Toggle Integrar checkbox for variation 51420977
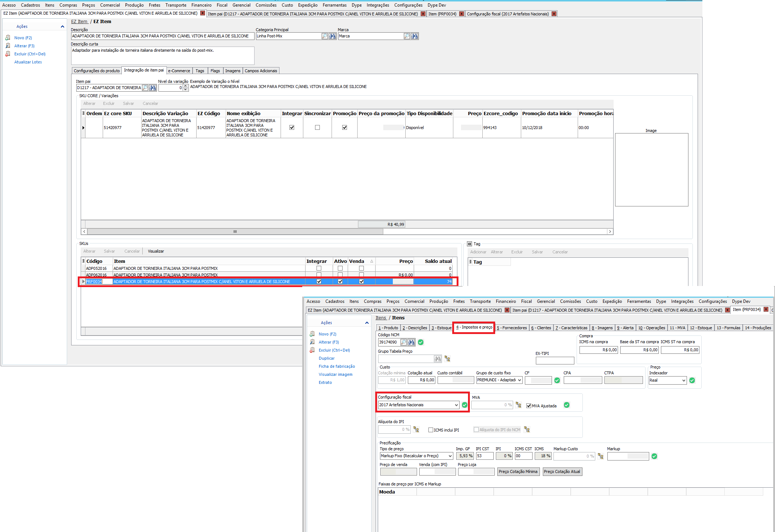The width and height of the screenshot is (775, 532). click(x=292, y=128)
